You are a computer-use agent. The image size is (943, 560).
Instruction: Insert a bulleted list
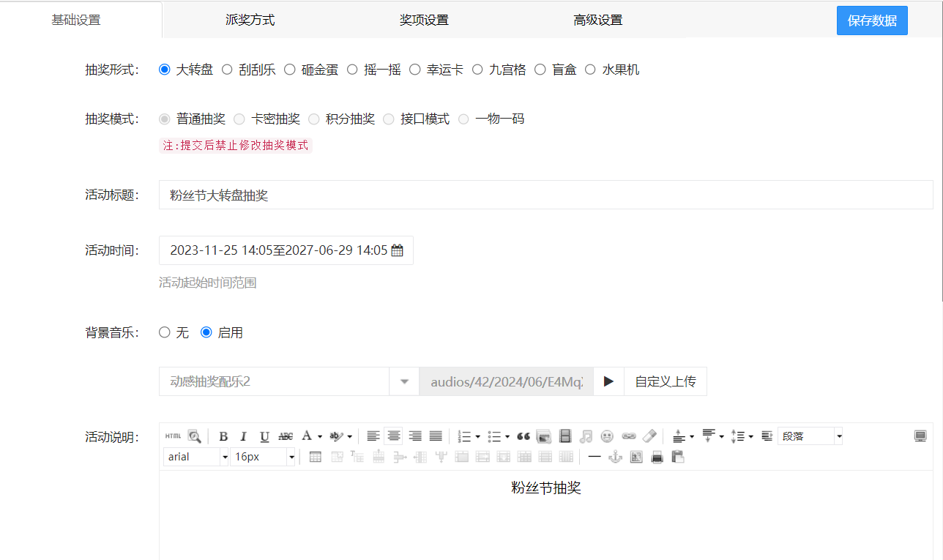[494, 436]
